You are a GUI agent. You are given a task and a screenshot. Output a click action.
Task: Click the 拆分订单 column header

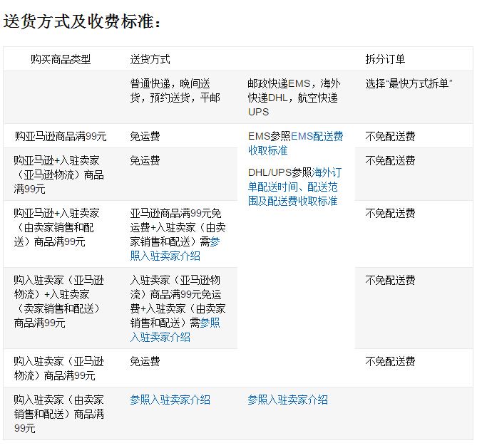click(385, 59)
